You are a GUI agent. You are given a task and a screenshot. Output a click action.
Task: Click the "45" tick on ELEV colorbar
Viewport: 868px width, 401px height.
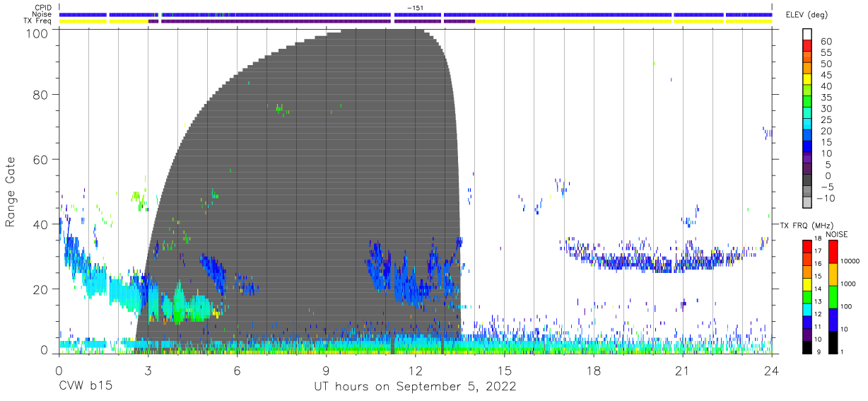pos(825,76)
